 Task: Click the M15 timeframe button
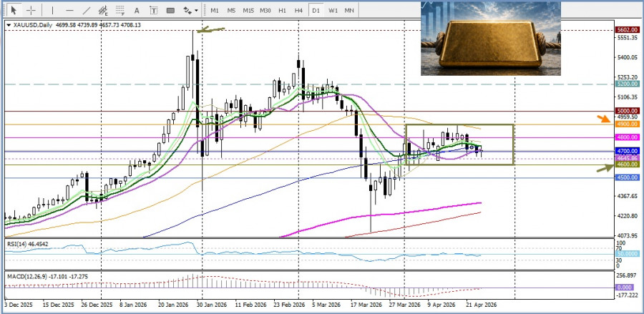click(248, 11)
